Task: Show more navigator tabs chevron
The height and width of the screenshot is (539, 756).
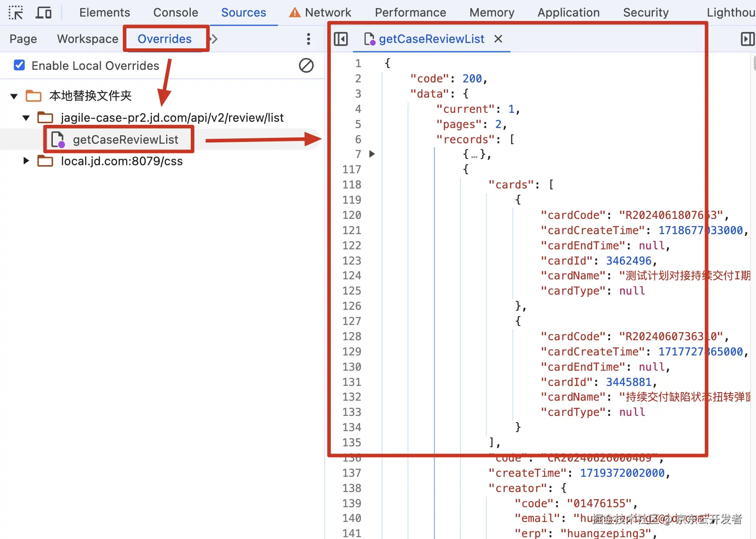Action: pyautogui.click(x=214, y=39)
